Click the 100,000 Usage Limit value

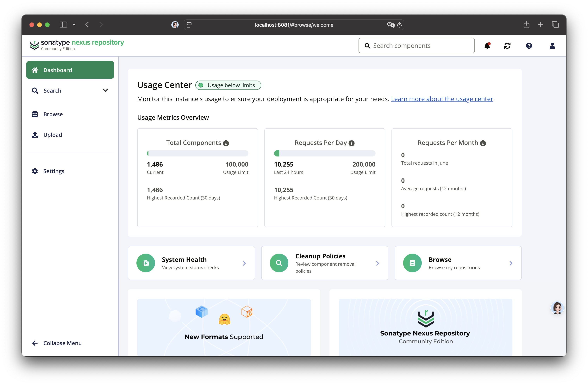[237, 164]
